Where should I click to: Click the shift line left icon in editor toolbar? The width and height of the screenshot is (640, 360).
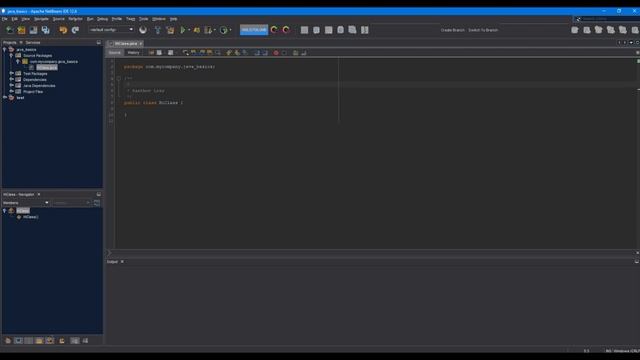(x=257, y=53)
